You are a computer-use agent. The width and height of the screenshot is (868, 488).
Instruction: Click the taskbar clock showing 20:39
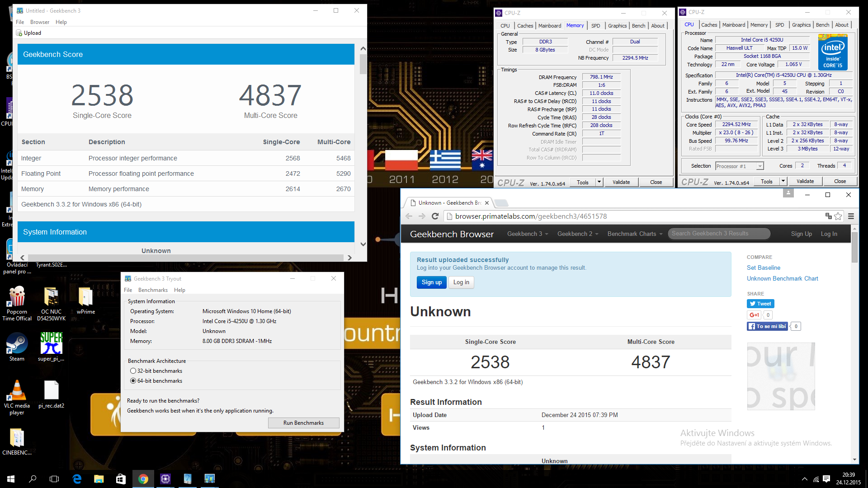click(848, 479)
